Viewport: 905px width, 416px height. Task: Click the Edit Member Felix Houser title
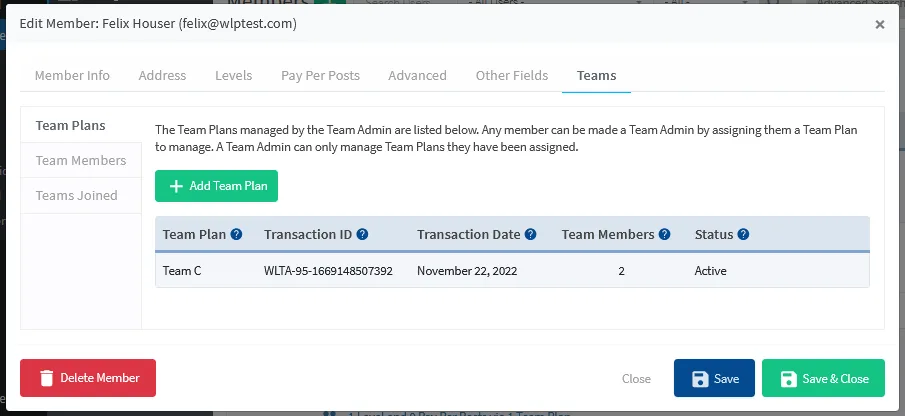click(x=158, y=24)
